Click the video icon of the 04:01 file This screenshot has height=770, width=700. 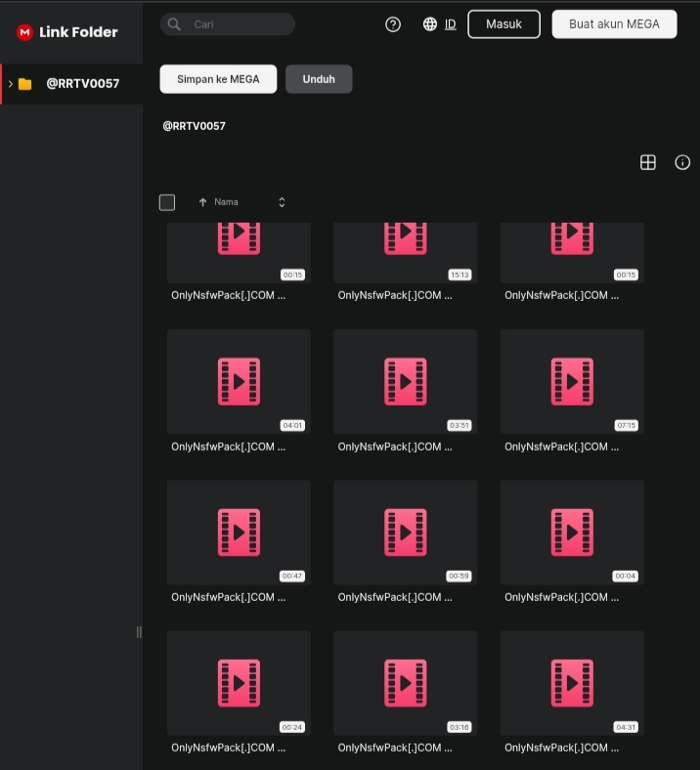coord(239,381)
